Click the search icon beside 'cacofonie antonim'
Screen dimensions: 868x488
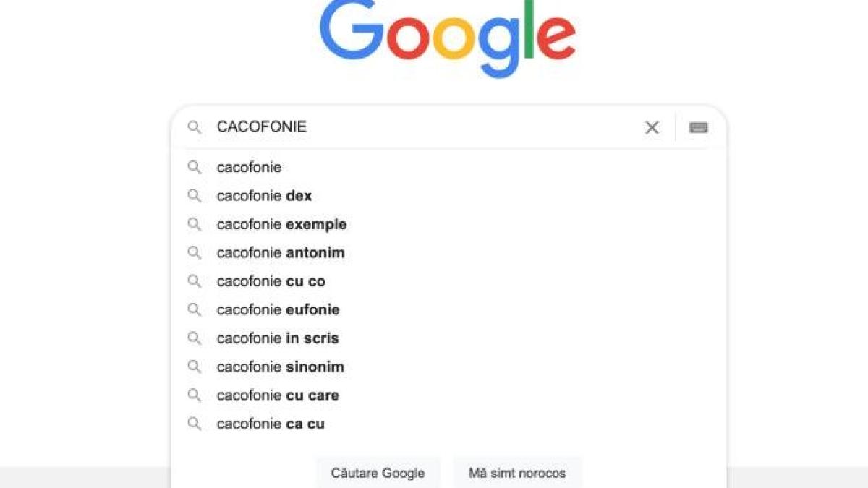194,253
